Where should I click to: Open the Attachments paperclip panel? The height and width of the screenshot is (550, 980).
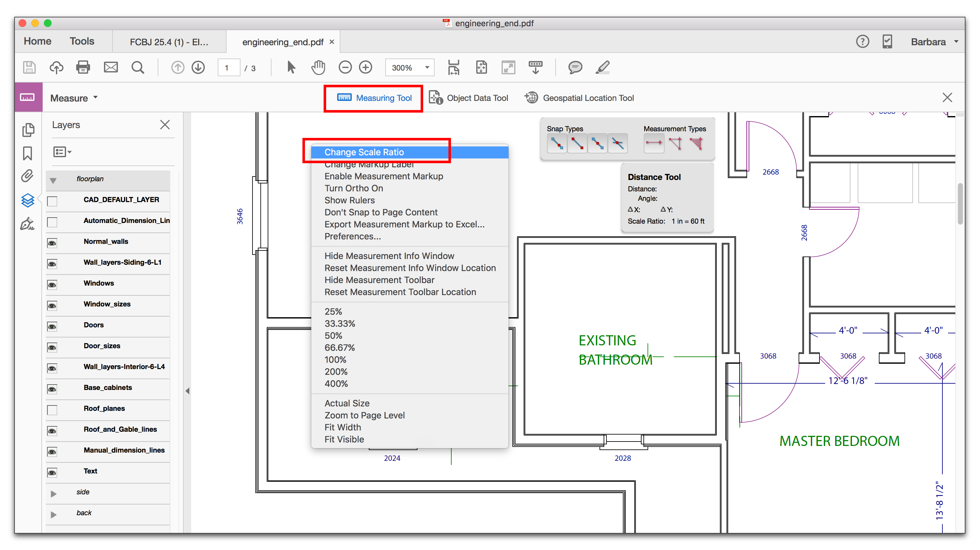[x=27, y=176]
